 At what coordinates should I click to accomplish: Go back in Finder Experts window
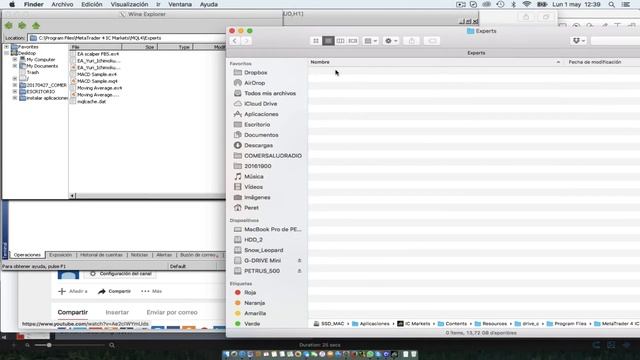pyautogui.click(x=235, y=41)
